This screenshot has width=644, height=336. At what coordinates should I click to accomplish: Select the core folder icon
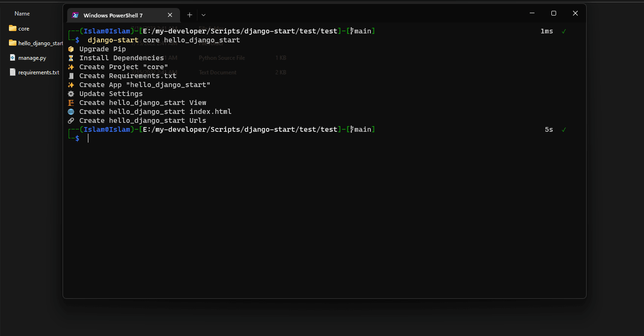pos(13,28)
